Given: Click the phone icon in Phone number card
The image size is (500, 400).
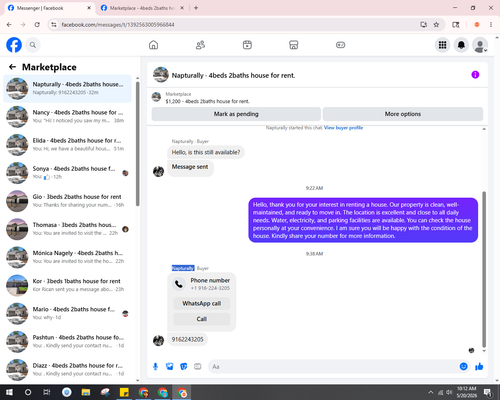Looking at the screenshot, I should click(x=179, y=284).
